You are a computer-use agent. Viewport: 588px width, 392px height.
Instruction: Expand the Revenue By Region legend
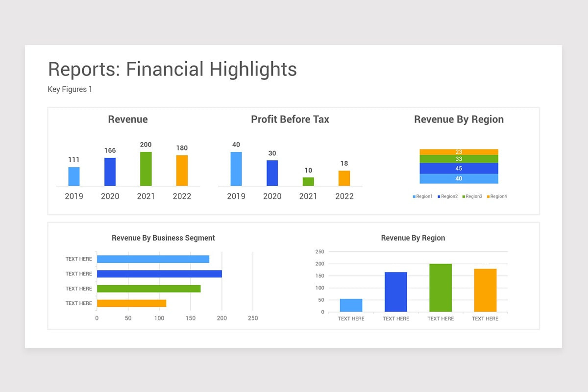tap(460, 196)
